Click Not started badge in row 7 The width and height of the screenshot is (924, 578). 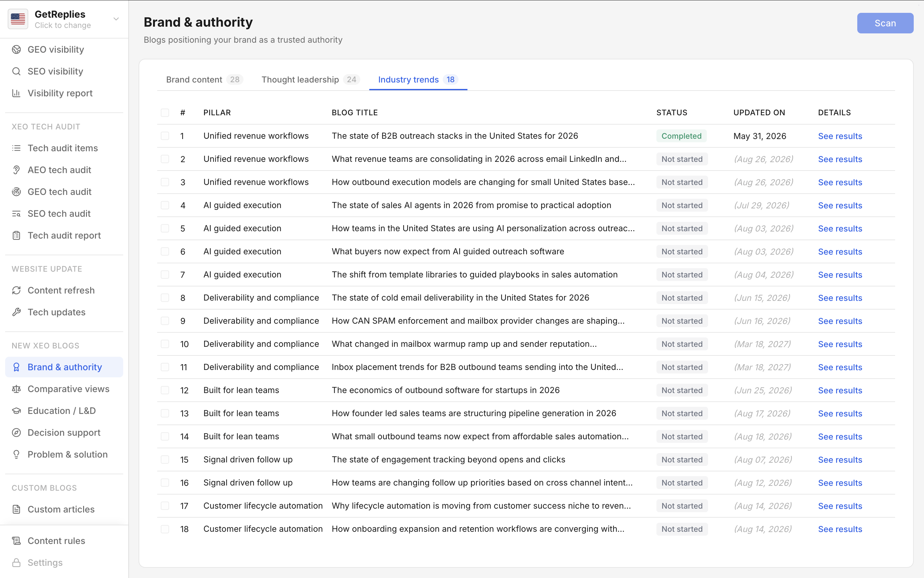click(682, 275)
